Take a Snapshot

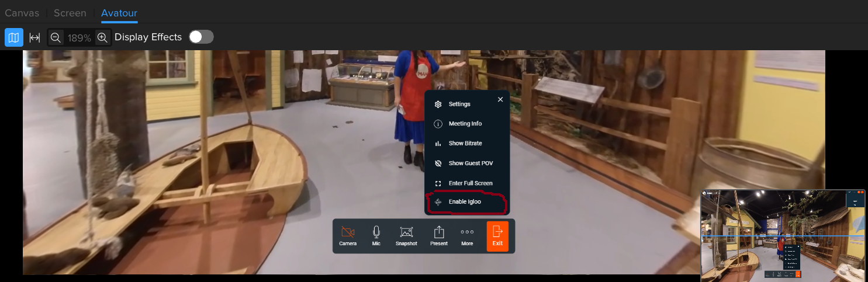click(406, 236)
